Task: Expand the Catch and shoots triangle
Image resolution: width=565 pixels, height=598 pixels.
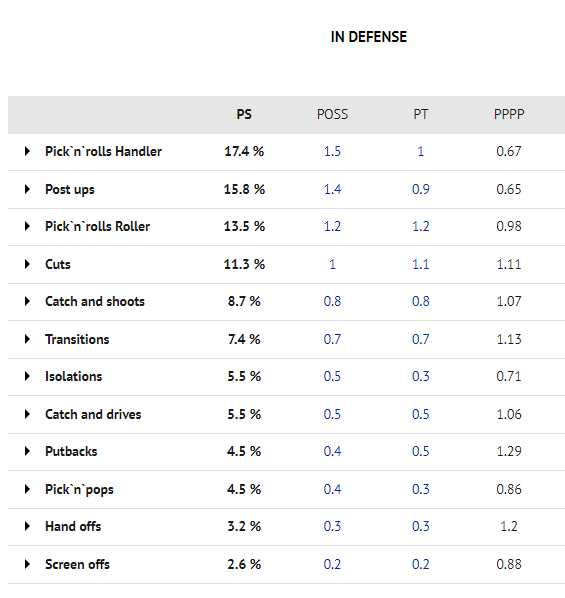Action: click(x=27, y=301)
